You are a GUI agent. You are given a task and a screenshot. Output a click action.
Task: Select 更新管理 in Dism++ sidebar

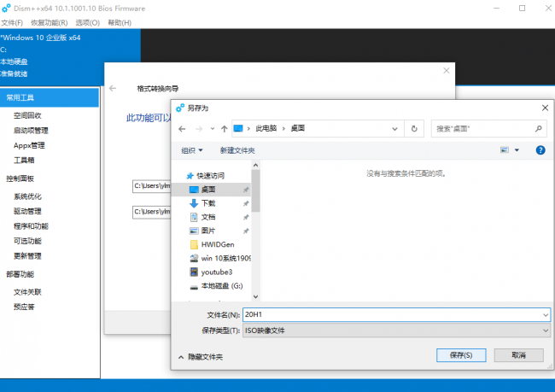pyautogui.click(x=27, y=255)
